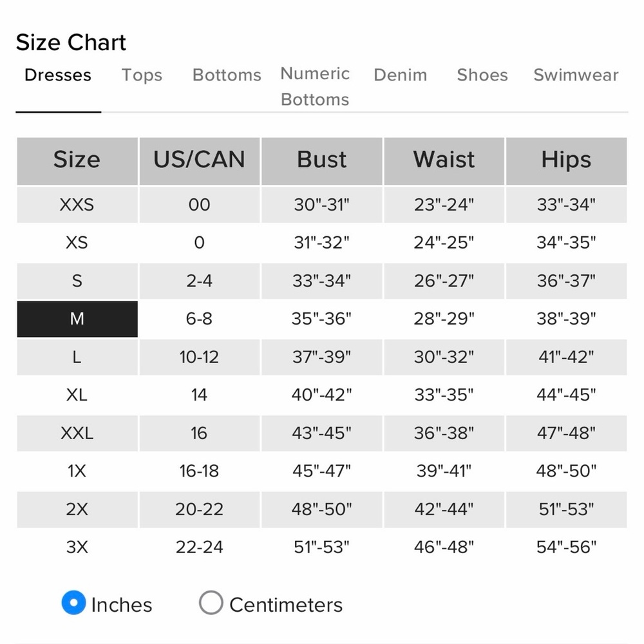Open the Swimwear tab
The width and height of the screenshot is (644, 644).
[x=576, y=75]
